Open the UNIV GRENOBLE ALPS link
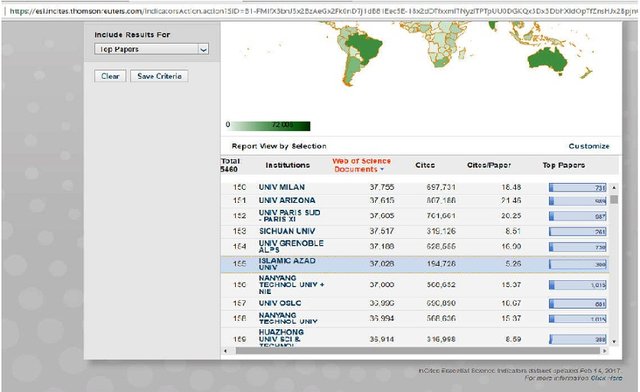The width and height of the screenshot is (640, 392). click(291, 246)
